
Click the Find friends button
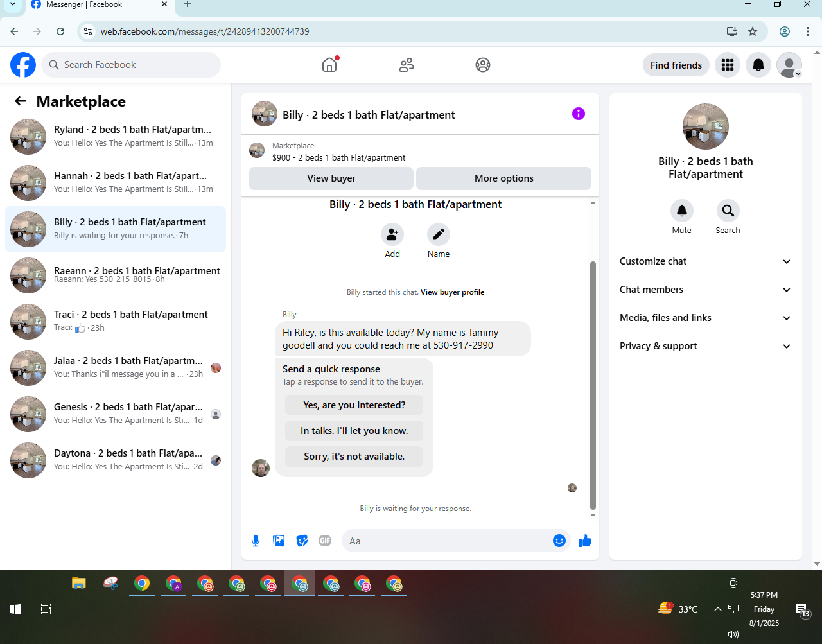click(676, 65)
